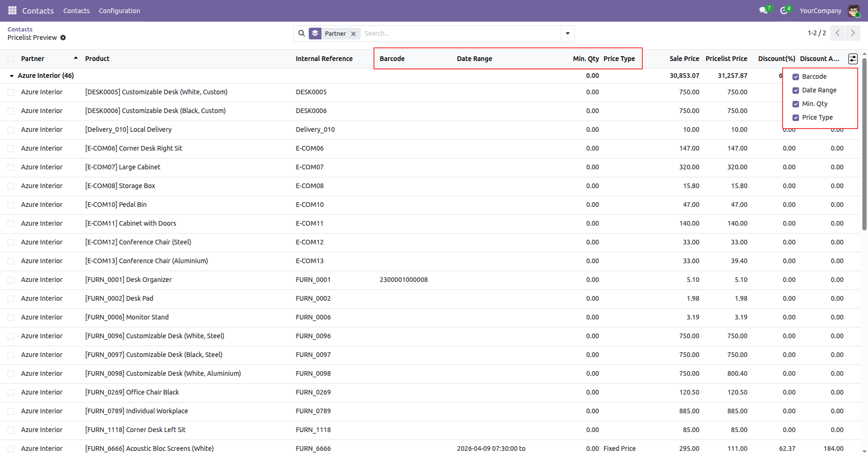The image size is (868, 456).
Task: Open the chat messages icon
Action: pyautogui.click(x=763, y=10)
